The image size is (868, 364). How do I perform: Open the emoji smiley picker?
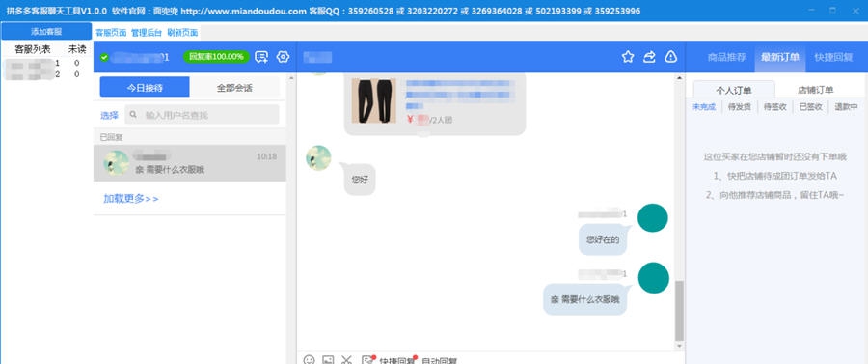[310, 361]
